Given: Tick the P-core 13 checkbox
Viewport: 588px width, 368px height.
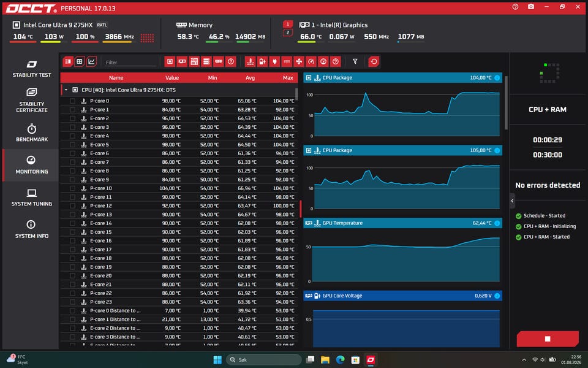Looking at the screenshot, I should (72, 215).
